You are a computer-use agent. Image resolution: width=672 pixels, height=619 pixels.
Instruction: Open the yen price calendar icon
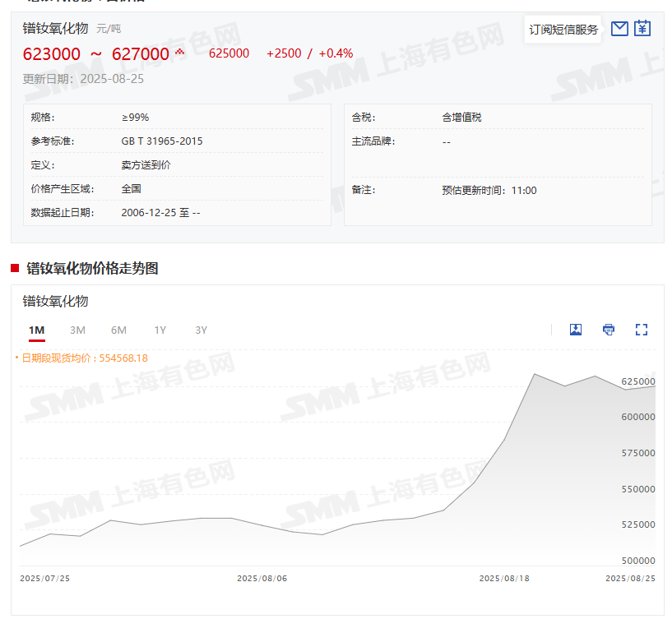pos(642,29)
